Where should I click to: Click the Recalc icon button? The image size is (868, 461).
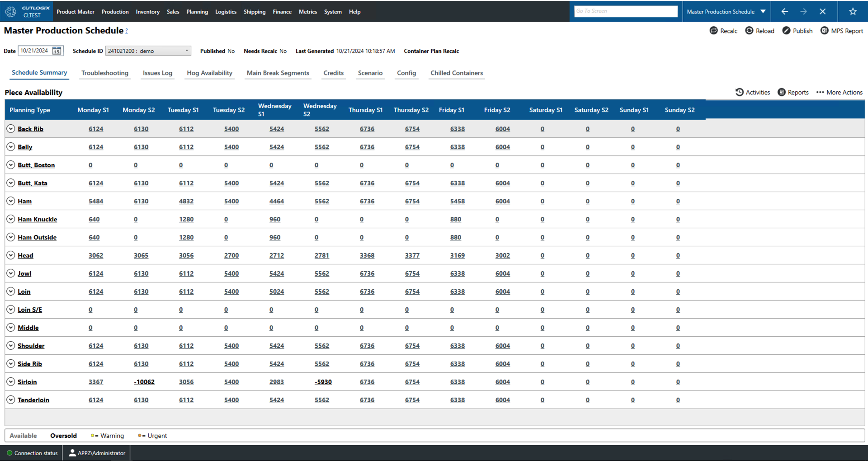[x=714, y=31]
